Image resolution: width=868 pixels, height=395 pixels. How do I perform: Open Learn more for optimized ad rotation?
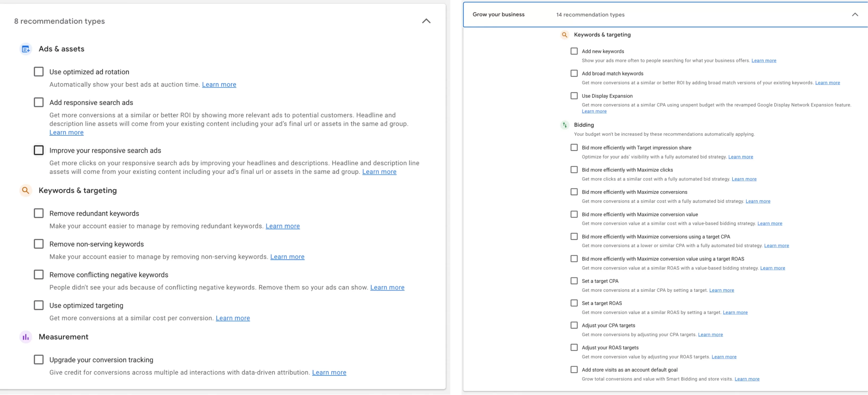coord(219,85)
